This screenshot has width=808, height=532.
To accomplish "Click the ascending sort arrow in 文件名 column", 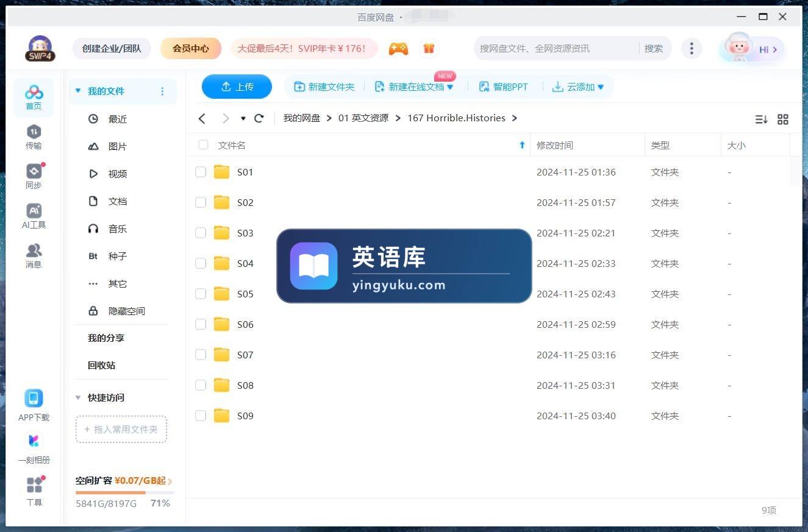I will coord(522,145).
